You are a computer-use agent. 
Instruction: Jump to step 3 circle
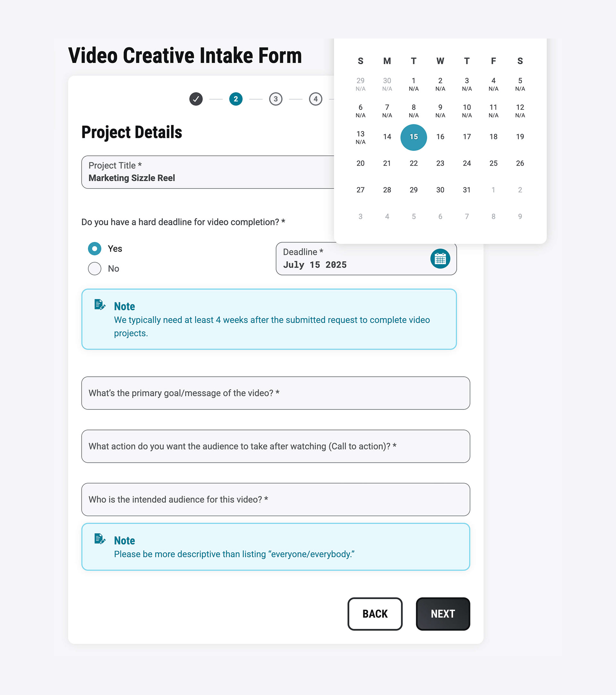point(276,99)
